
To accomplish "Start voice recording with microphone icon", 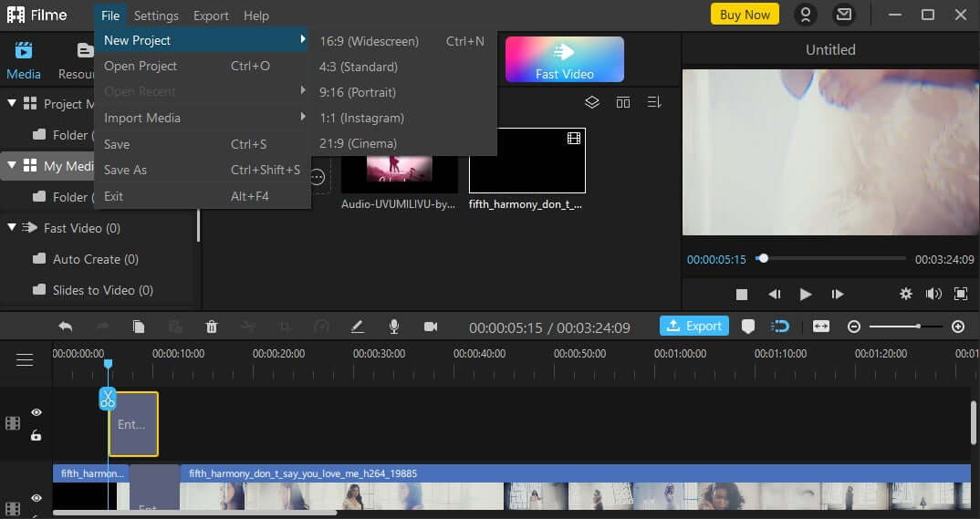I will 394,327.
